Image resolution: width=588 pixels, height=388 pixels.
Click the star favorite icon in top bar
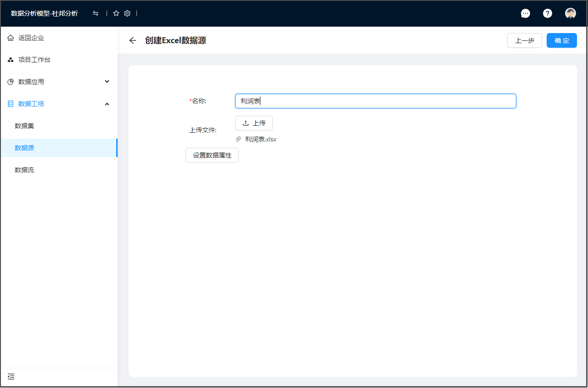(x=116, y=13)
